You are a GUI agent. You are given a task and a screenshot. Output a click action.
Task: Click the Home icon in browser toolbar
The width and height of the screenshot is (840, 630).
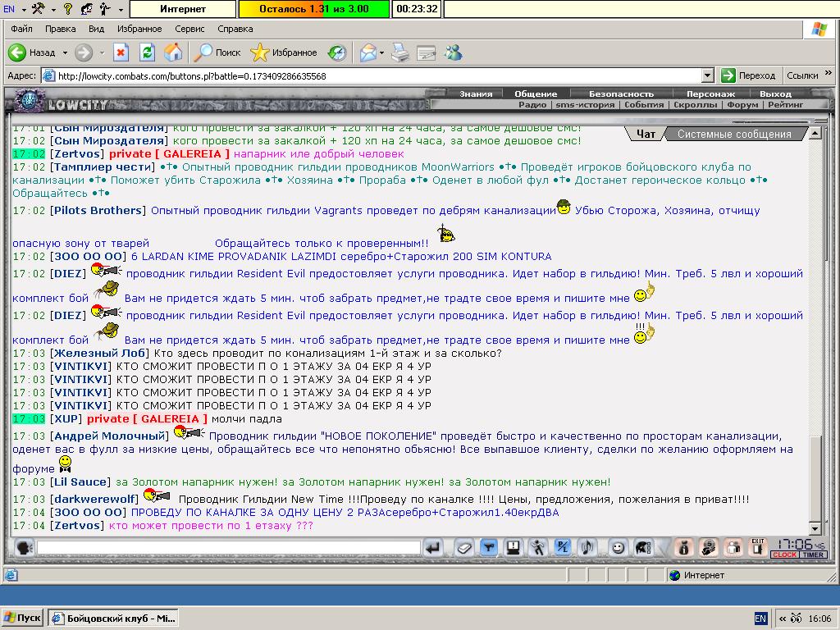click(x=173, y=52)
